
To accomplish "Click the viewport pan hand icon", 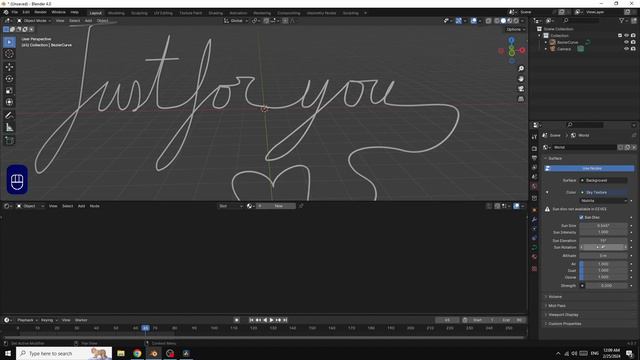I will 521,79.
